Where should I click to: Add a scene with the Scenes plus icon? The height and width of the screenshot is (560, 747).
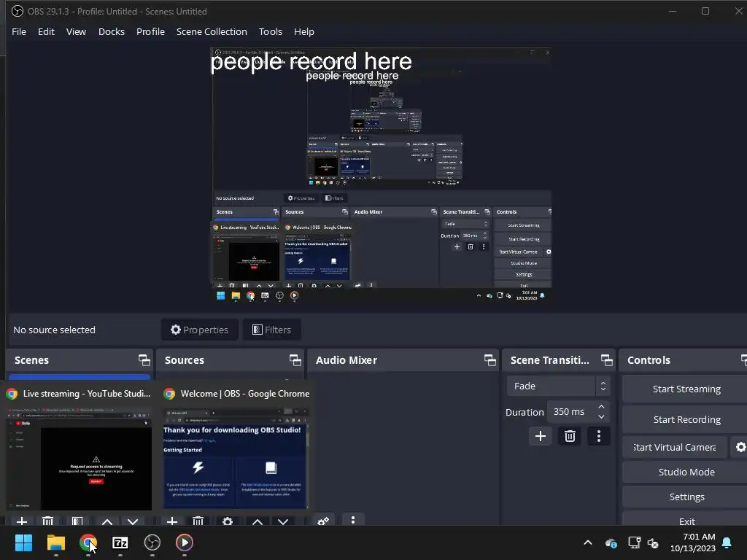click(x=21, y=521)
